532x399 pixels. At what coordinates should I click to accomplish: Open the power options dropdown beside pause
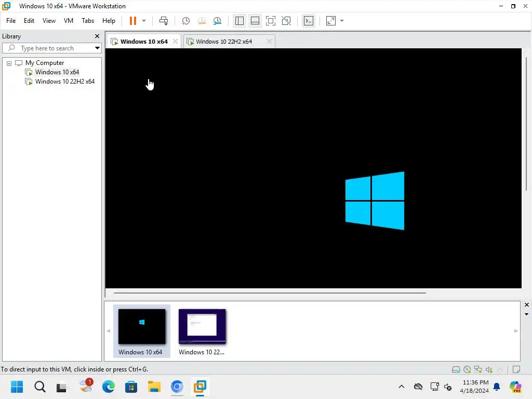click(x=144, y=21)
